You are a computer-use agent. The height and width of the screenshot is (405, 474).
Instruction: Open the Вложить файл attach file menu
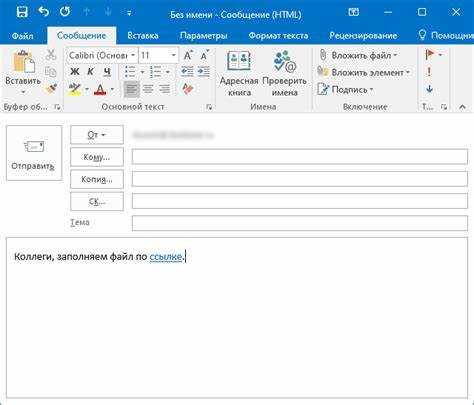coord(358,55)
